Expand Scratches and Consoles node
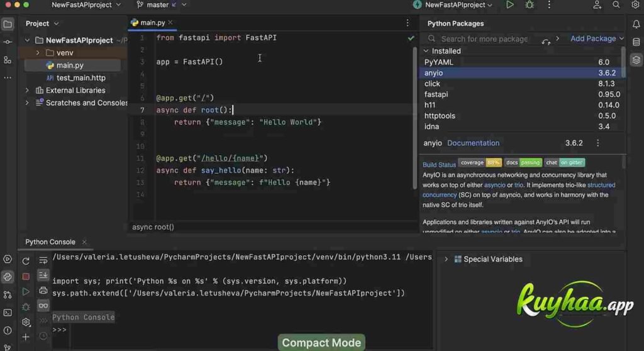Viewport: 644px width, 351px height. [27, 103]
